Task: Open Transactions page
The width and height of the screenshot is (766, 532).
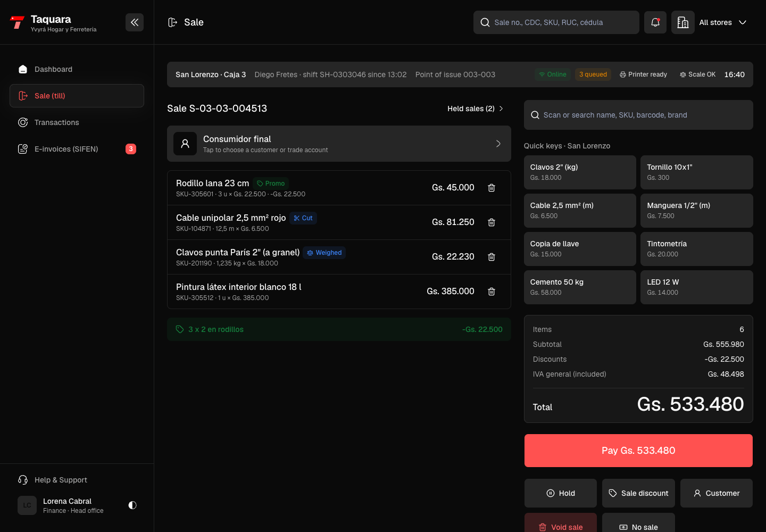Action: 77,122
